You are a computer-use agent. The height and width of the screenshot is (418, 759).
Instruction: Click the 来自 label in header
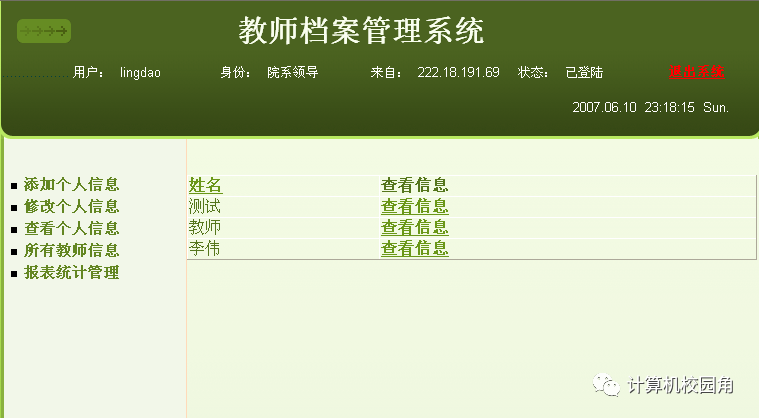pyautogui.click(x=386, y=73)
